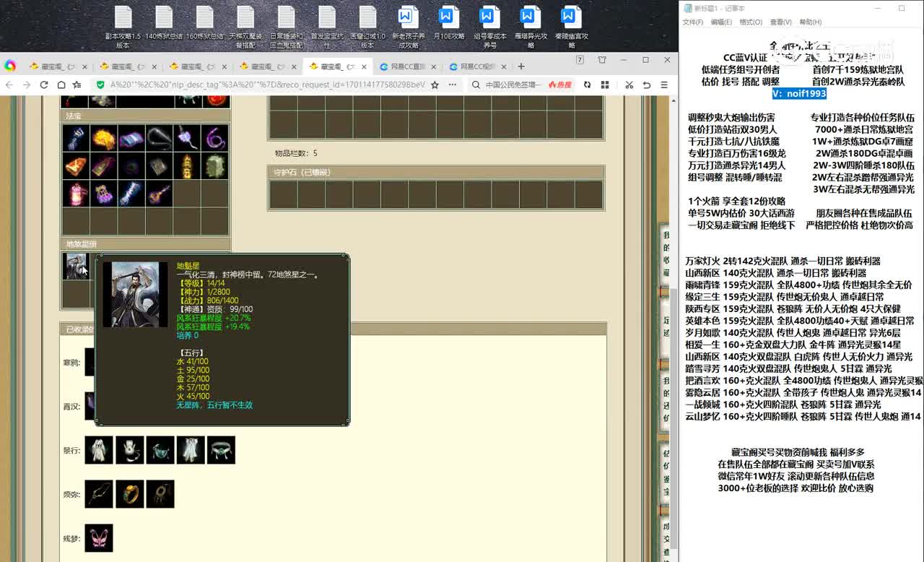Select the blue-white sword treasure icon

[131, 194]
